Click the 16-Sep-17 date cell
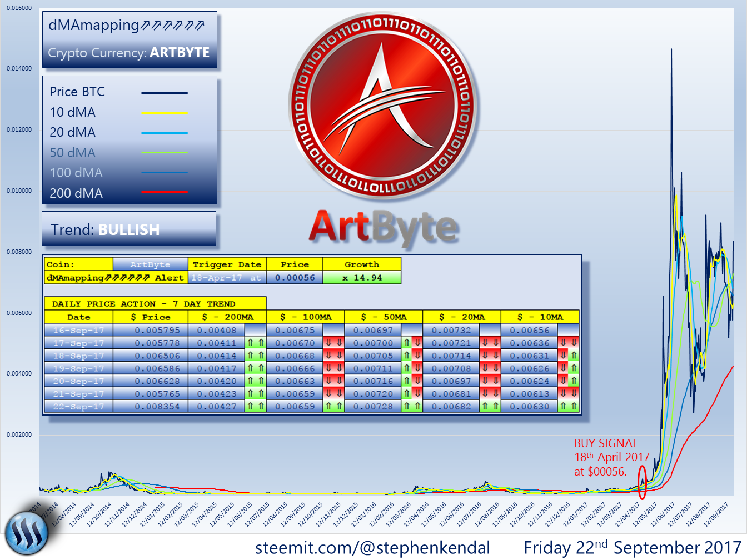 78,330
